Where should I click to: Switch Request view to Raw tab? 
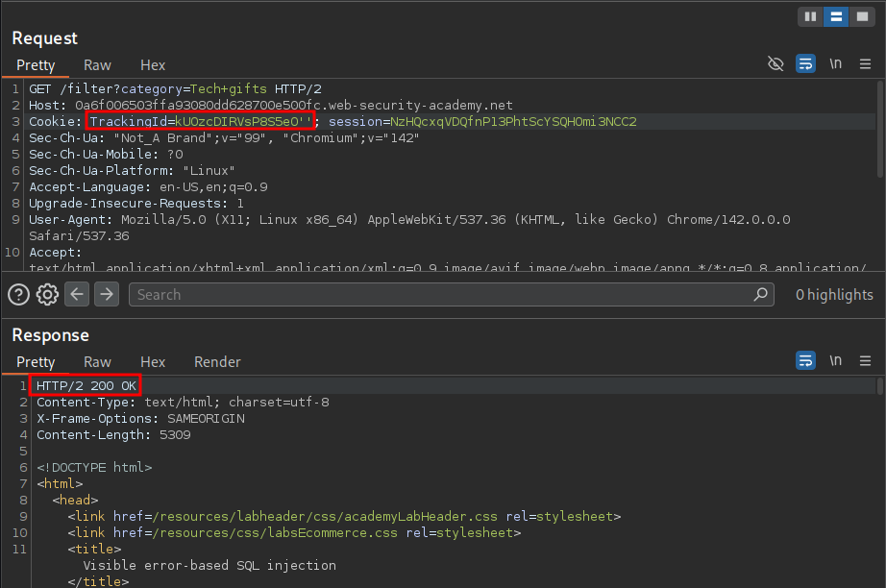pos(97,65)
